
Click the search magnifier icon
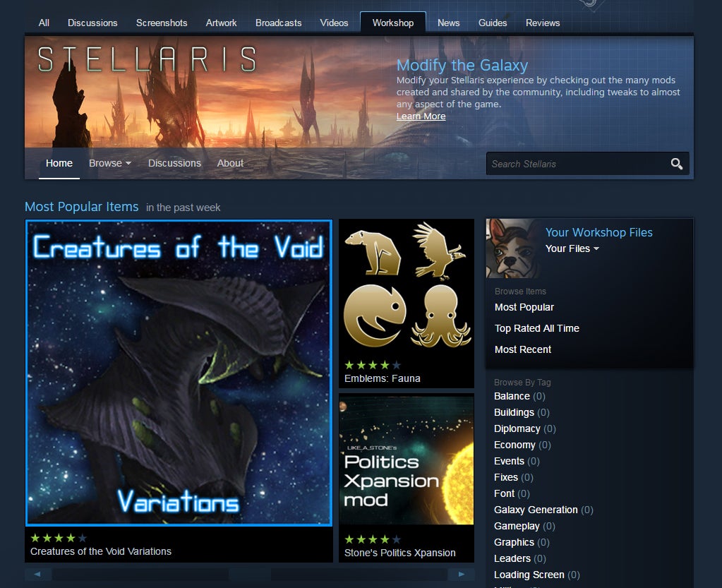(676, 164)
